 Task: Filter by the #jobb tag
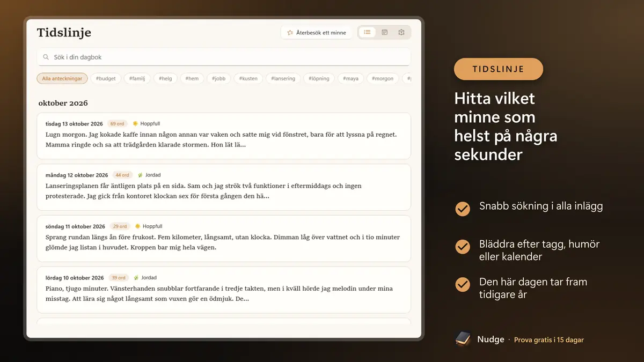coord(219,78)
